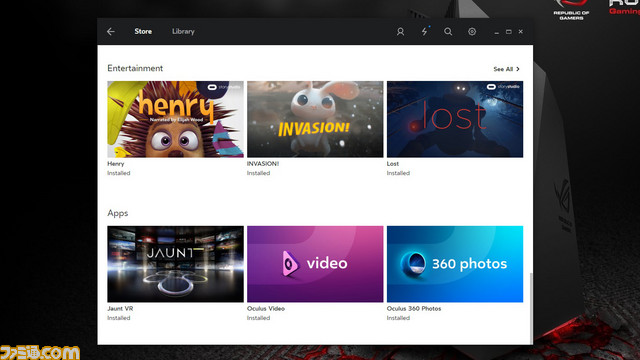Screen dimensions: 640x360
Task: Open the Lost thumbnail
Action: coord(455,119)
